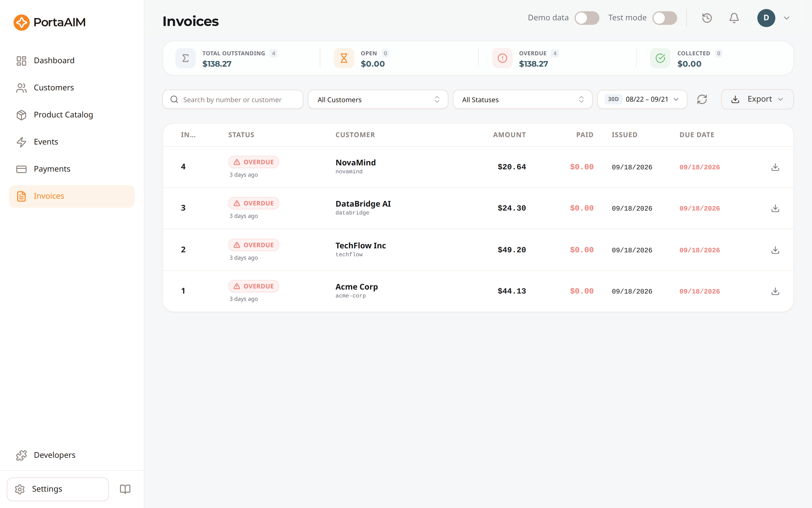The height and width of the screenshot is (508, 812).
Task: Open Customers page
Action: click(x=72, y=88)
